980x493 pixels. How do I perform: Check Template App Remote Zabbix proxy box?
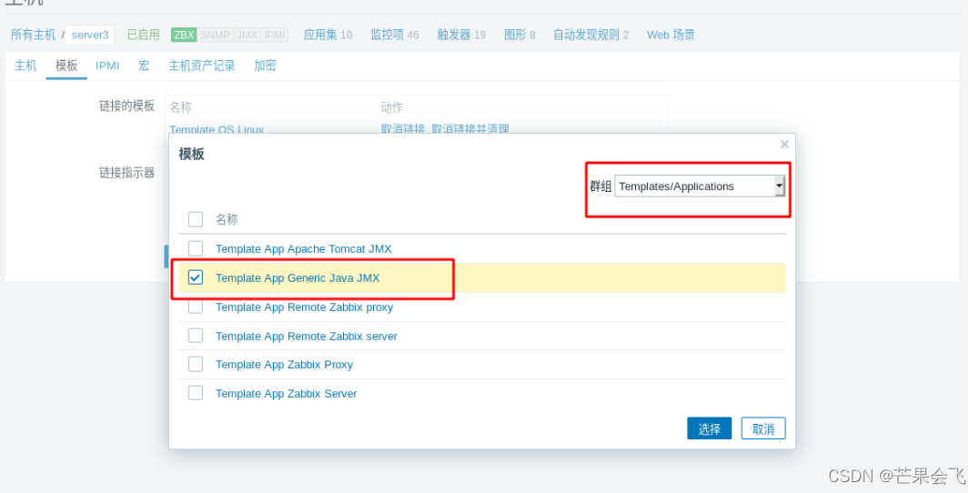196,307
